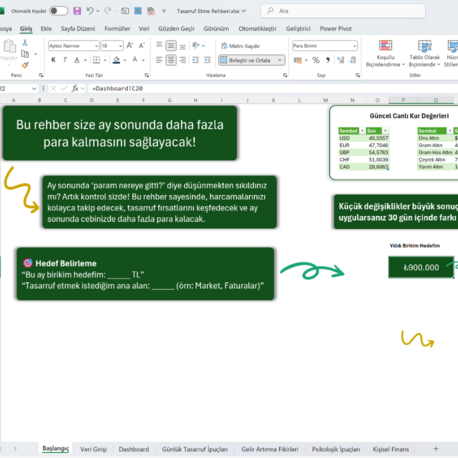
Task: Toggle center horizontal alignment
Action: (x=171, y=60)
